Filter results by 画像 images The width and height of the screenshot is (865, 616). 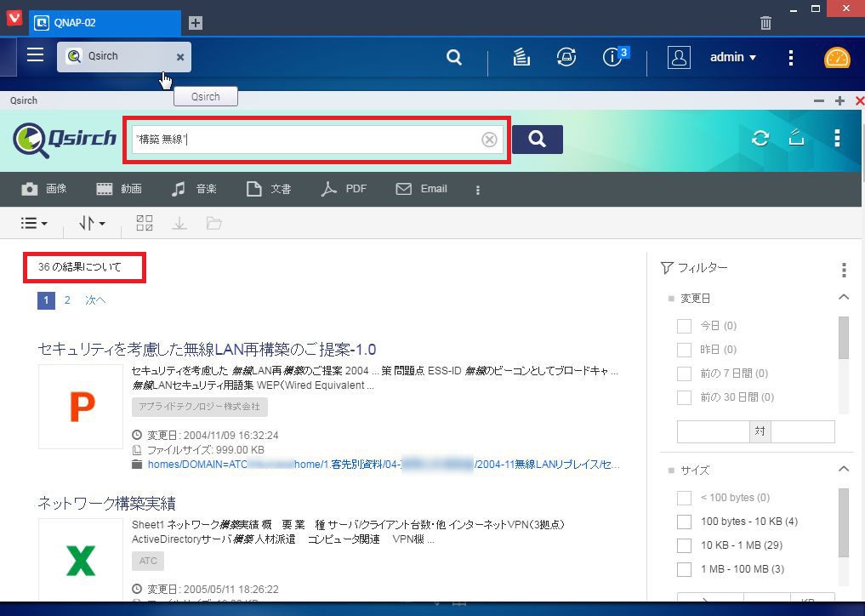point(44,190)
